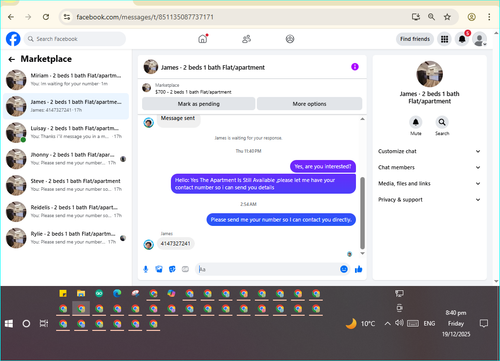Screen dimensions: 500x361
Task: Open File Explorer from taskbar
Action: [81, 293]
